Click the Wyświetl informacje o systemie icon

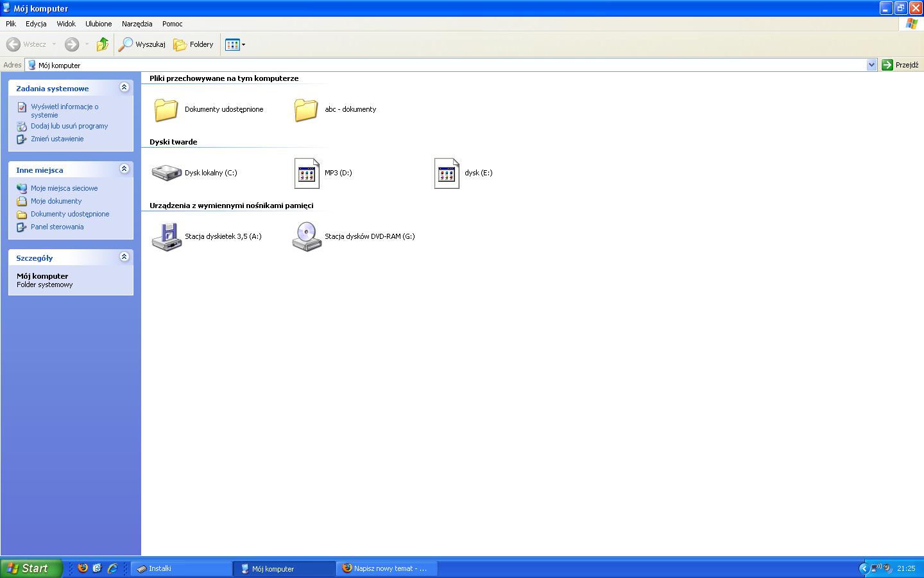(22, 107)
